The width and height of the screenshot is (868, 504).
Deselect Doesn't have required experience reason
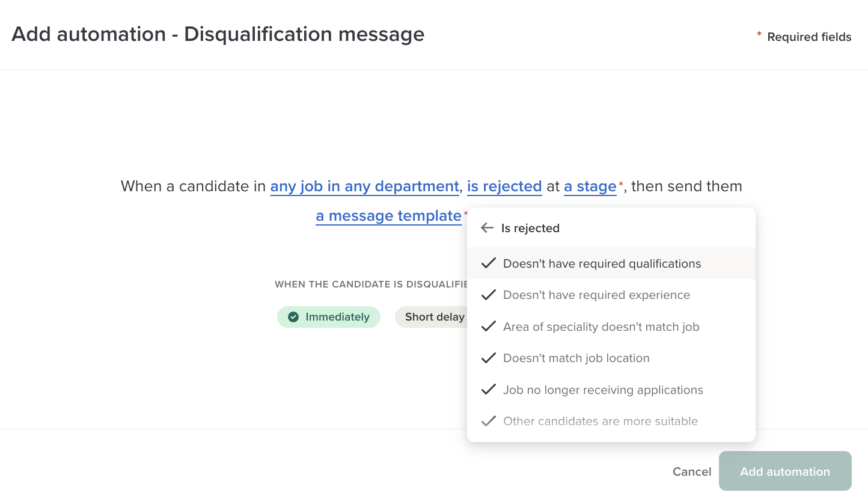pyautogui.click(x=611, y=295)
